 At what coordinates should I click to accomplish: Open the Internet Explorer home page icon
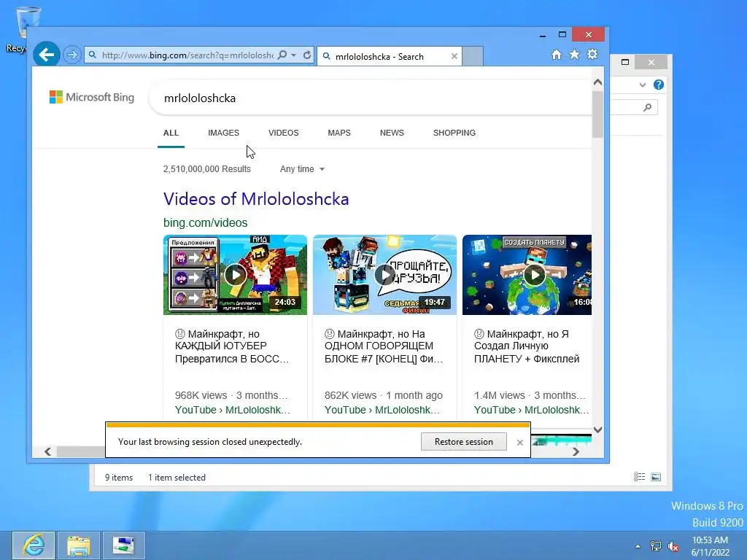557,54
